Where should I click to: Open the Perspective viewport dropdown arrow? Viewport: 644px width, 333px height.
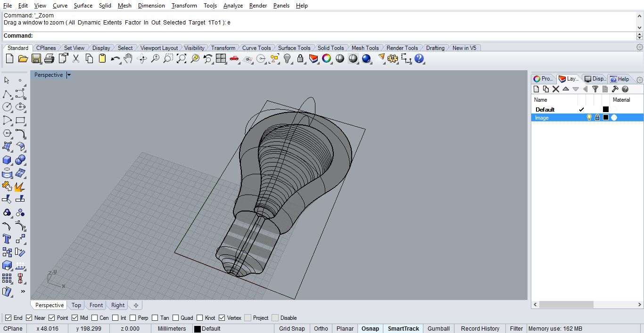pos(69,75)
